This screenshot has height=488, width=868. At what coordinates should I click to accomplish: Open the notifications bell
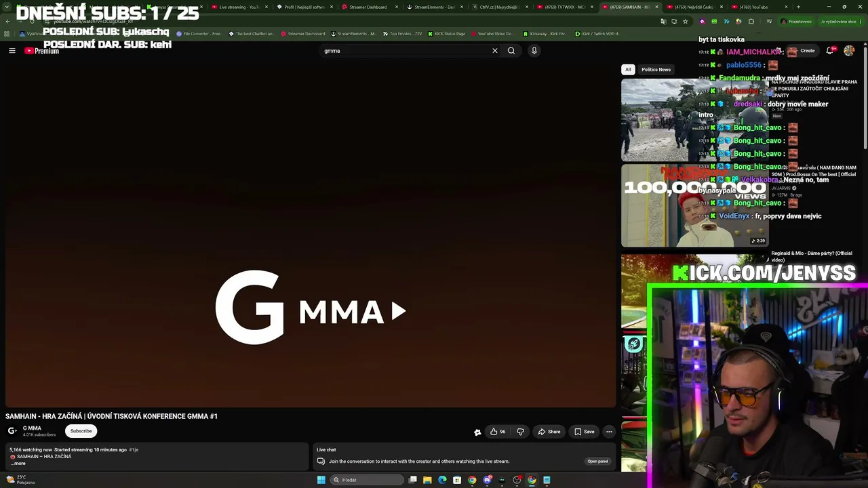[830, 51]
